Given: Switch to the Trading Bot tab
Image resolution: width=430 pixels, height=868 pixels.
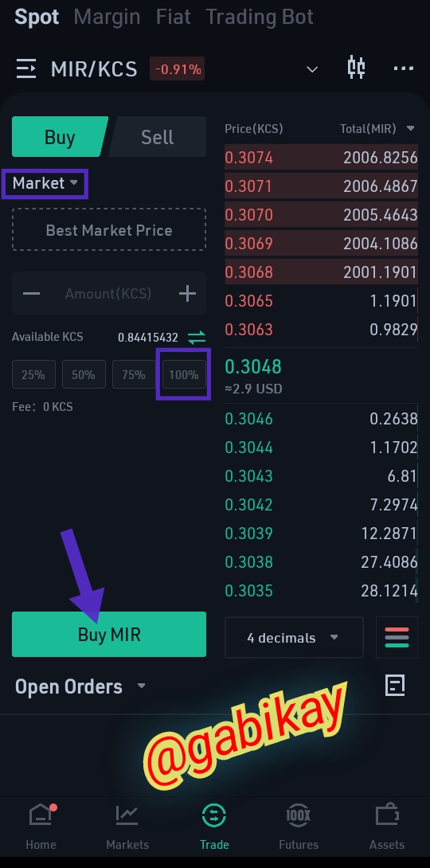Looking at the screenshot, I should coord(260,17).
